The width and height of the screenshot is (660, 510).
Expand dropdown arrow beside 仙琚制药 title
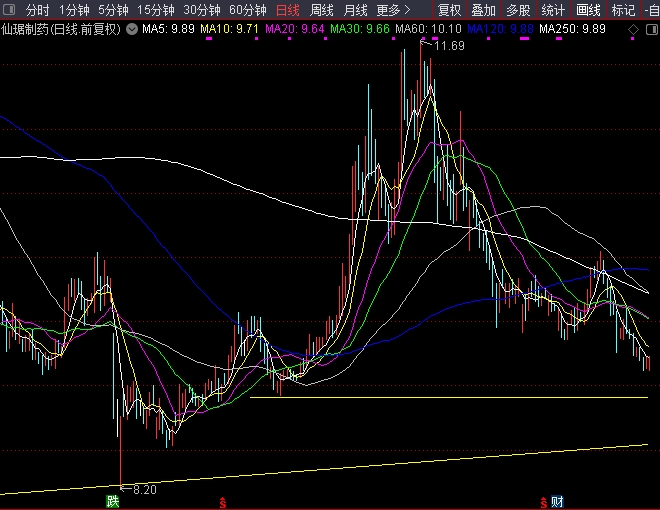132,29
